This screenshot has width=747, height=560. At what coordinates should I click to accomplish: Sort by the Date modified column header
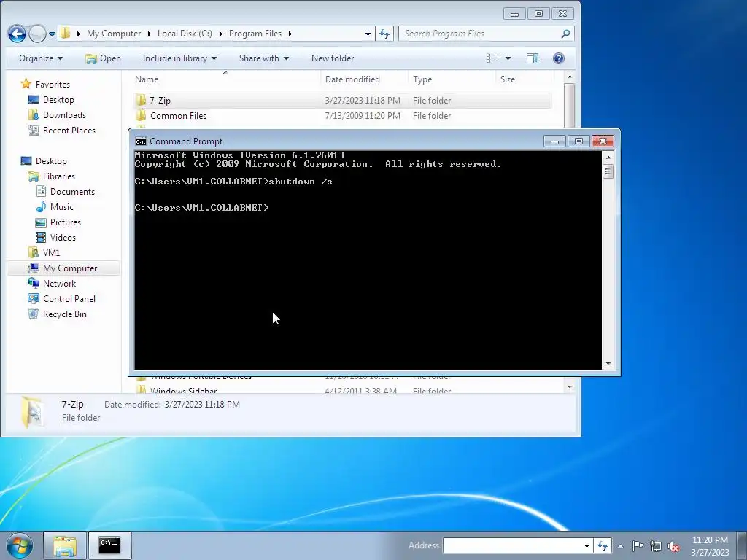[365, 79]
